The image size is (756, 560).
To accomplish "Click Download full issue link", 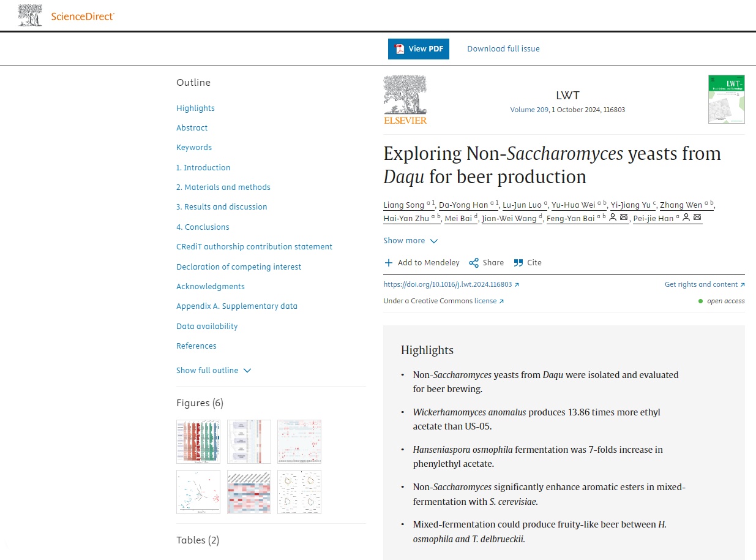I will 503,49.
